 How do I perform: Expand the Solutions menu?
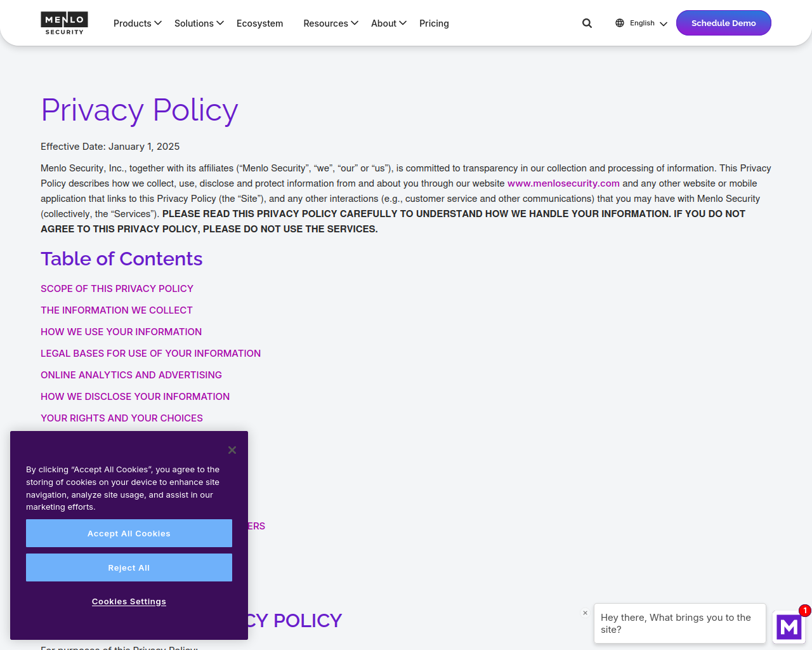pyautogui.click(x=199, y=23)
